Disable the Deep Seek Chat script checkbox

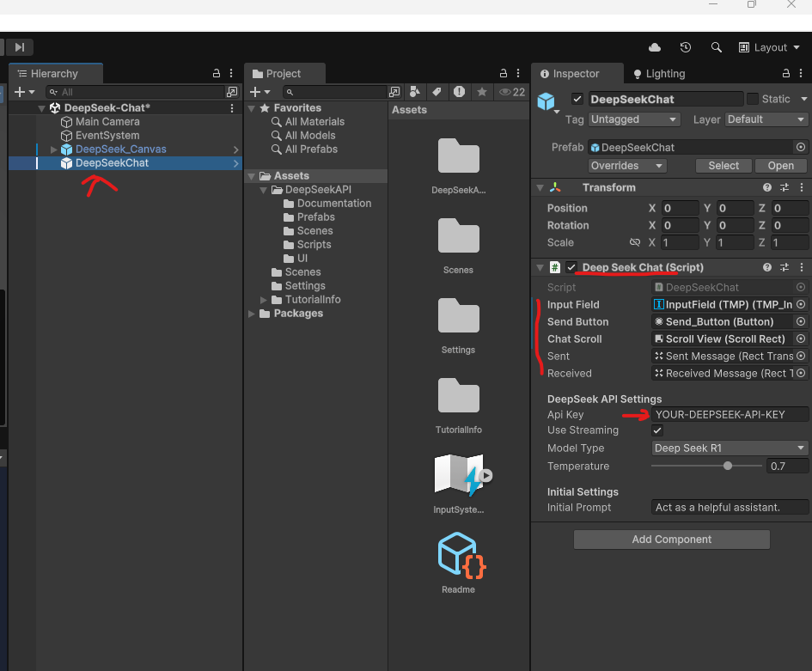pyautogui.click(x=571, y=268)
